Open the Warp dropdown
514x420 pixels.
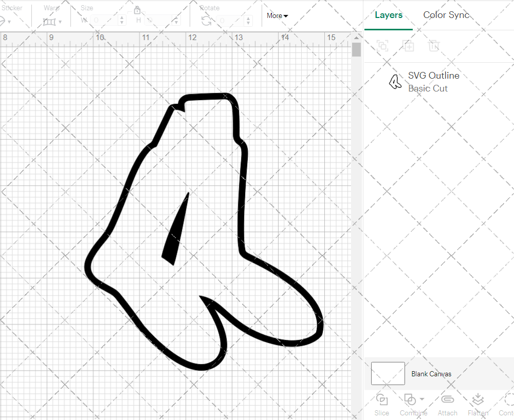(x=52, y=22)
